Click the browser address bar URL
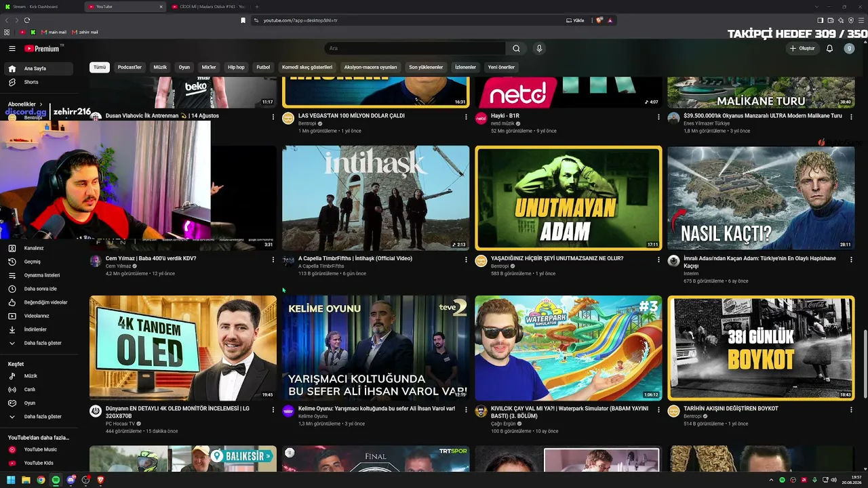This screenshot has height=488, width=868. coord(300,20)
